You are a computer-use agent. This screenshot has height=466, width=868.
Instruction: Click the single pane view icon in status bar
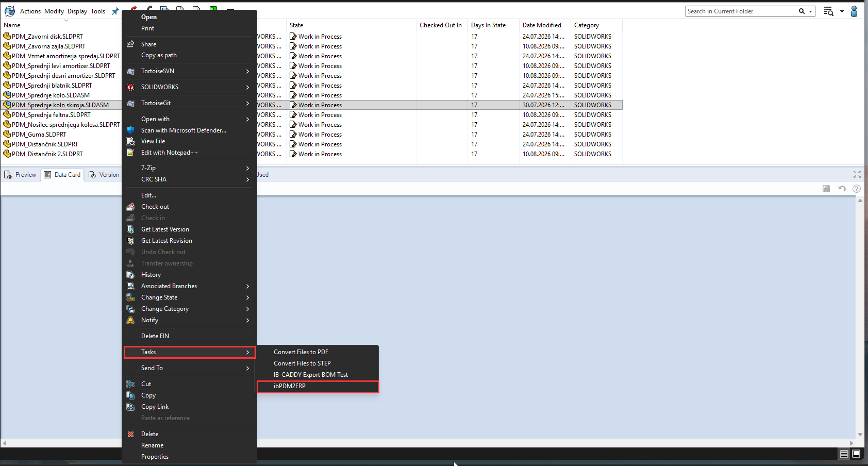(x=856, y=454)
